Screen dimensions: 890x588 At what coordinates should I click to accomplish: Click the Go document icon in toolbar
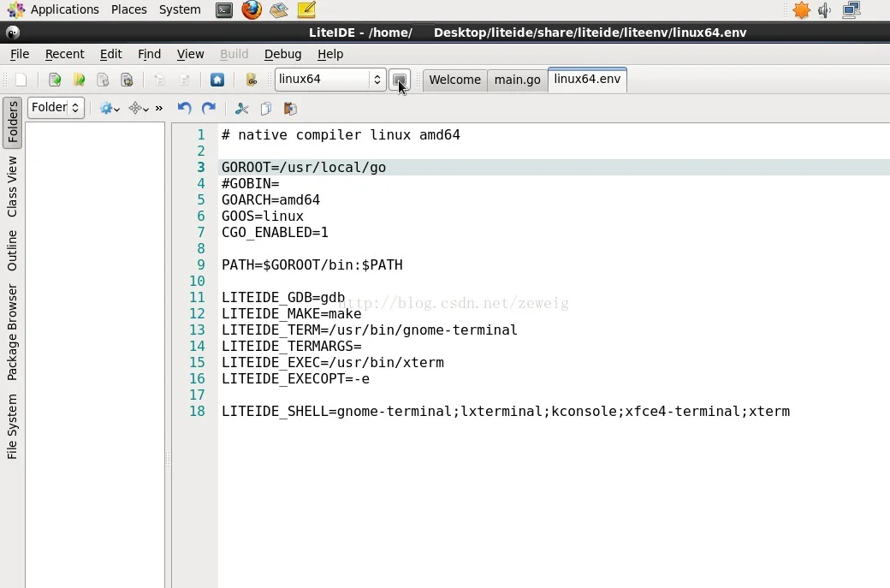pos(252,80)
